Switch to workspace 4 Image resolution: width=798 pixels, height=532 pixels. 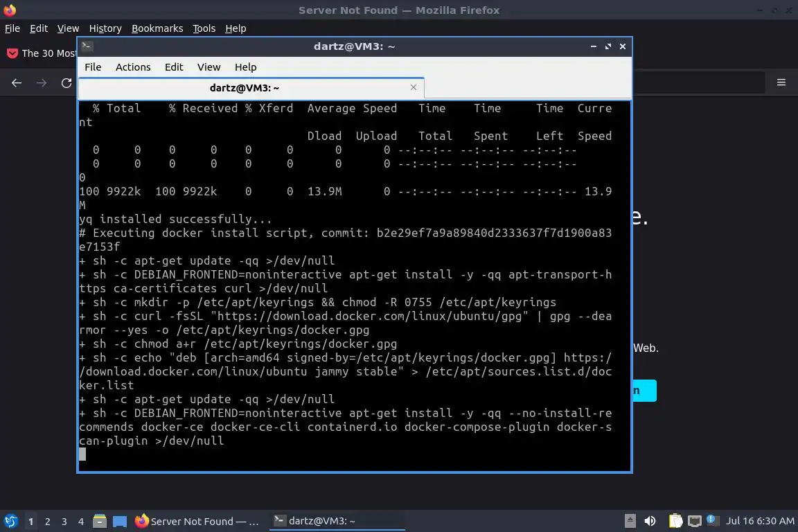(81, 522)
